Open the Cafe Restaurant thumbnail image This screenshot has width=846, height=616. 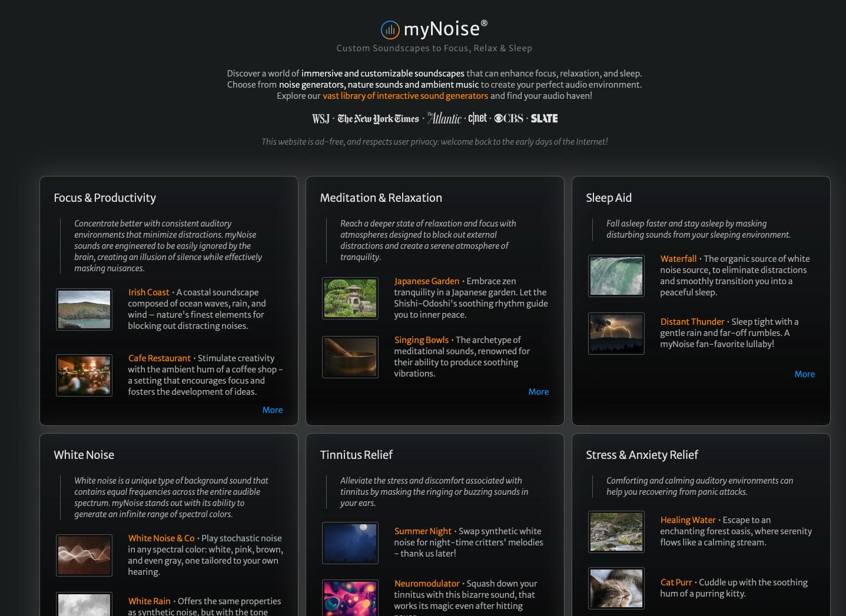coord(84,375)
